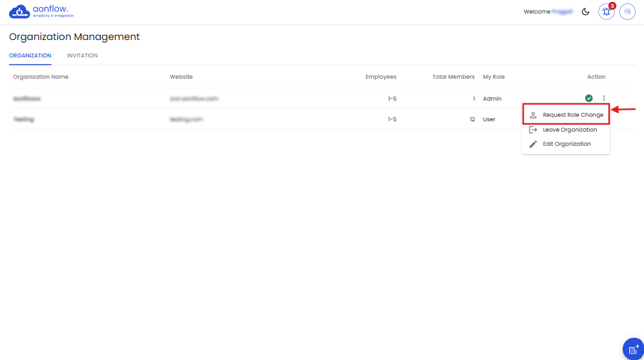This screenshot has width=644, height=360.
Task: Click the Total Members column header
Action: pyautogui.click(x=453, y=77)
